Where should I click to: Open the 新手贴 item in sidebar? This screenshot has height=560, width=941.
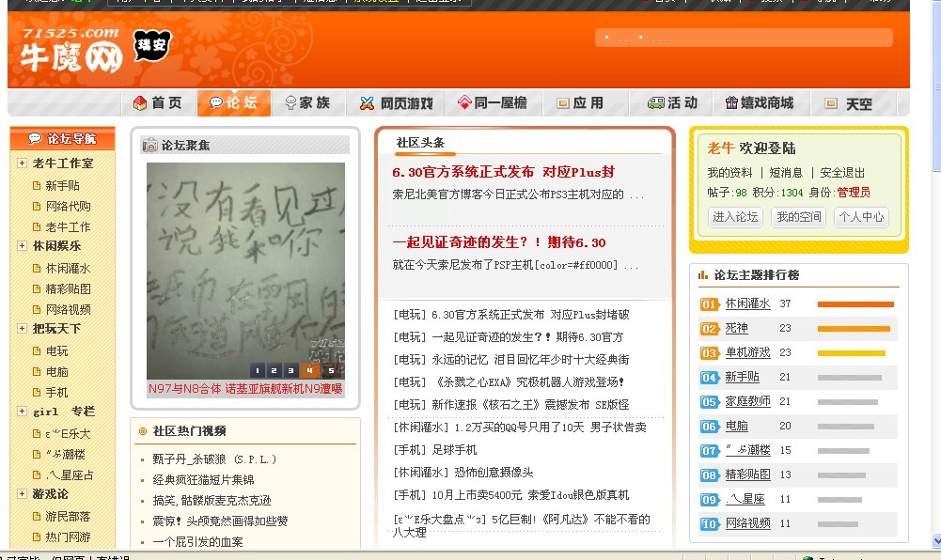[x=62, y=186]
